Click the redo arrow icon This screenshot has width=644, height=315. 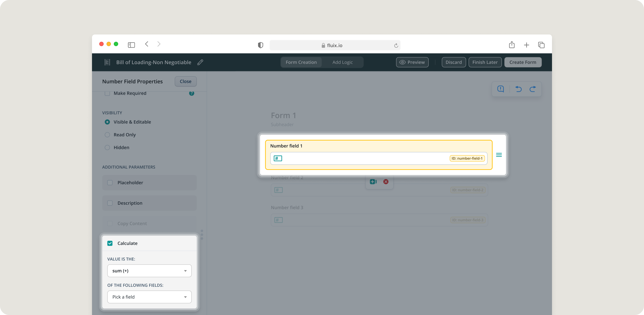[x=533, y=89]
